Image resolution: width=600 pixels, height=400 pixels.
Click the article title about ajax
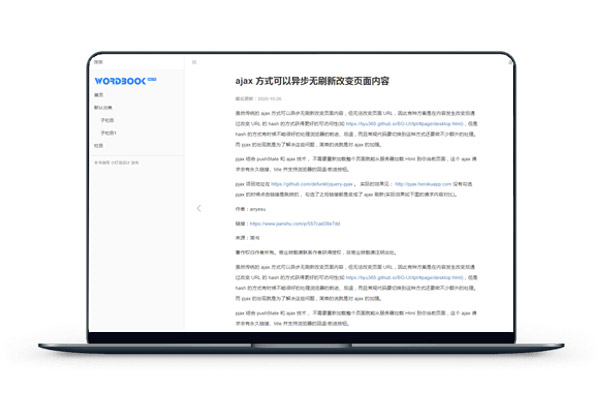[x=312, y=80]
